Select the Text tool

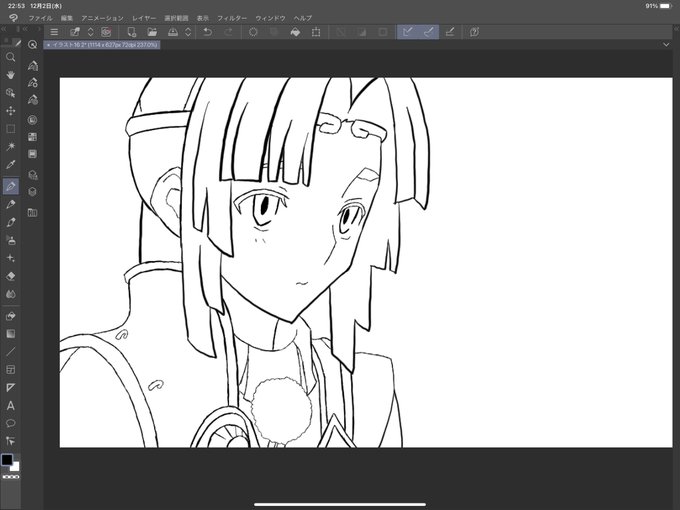tap(11, 405)
